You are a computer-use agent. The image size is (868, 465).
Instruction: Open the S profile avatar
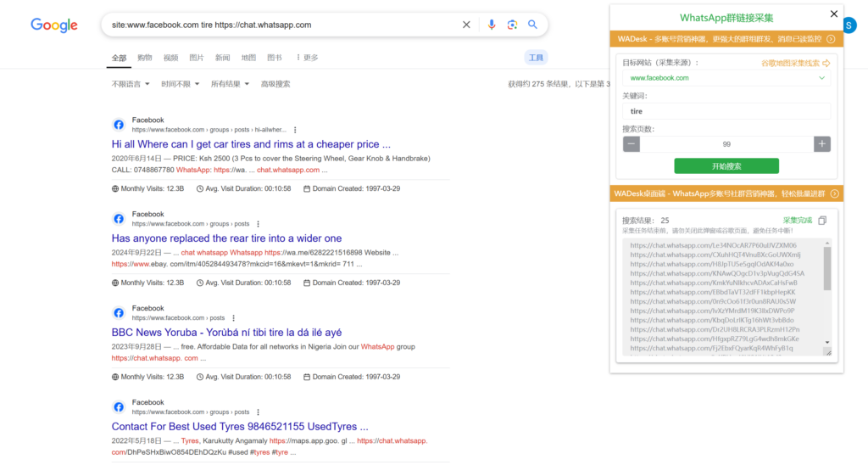click(849, 25)
